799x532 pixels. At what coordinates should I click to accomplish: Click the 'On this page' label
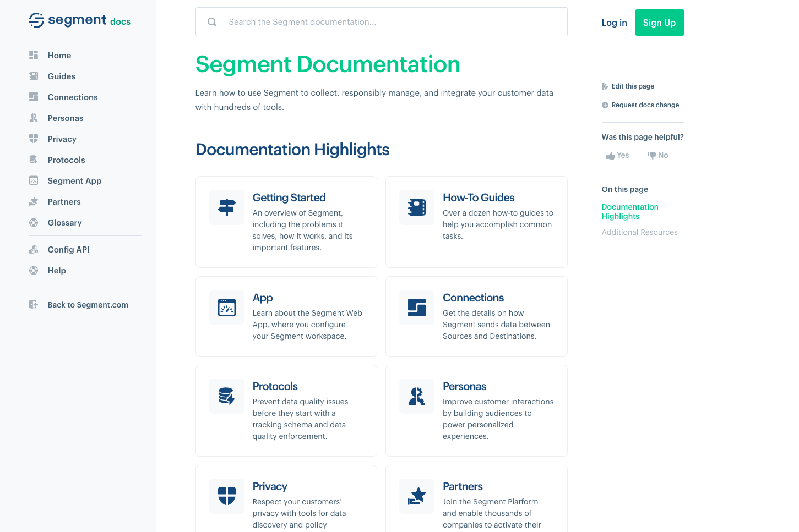(625, 189)
